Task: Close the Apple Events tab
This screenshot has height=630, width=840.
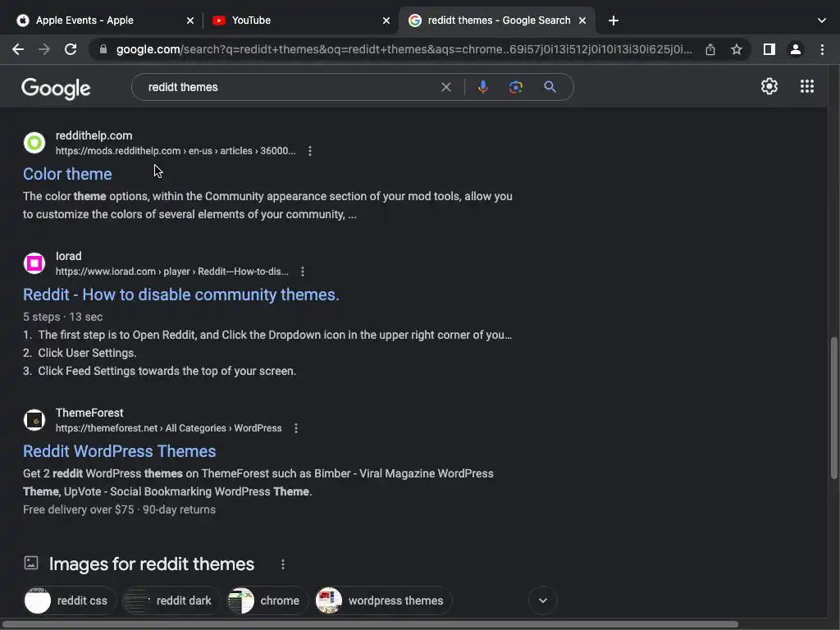Action: click(190, 21)
